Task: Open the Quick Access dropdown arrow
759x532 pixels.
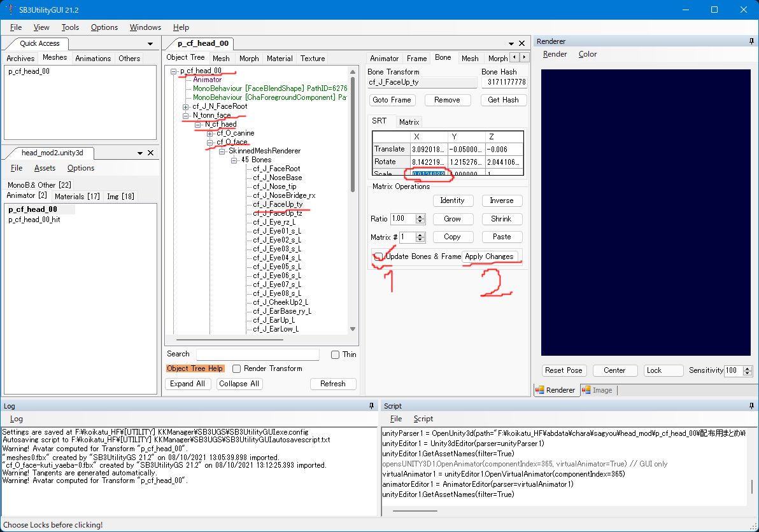Action: tap(150, 43)
